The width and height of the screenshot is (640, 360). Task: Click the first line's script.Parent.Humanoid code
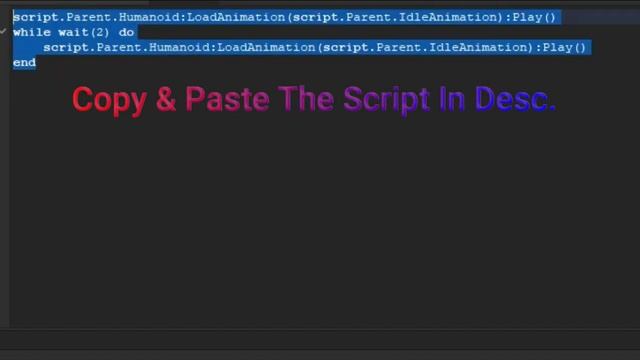[284, 17]
